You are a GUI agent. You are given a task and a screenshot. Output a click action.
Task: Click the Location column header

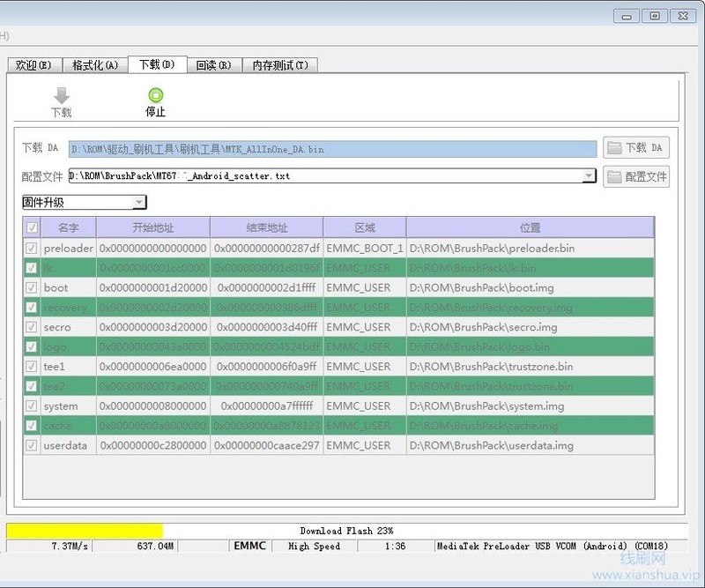(x=530, y=227)
